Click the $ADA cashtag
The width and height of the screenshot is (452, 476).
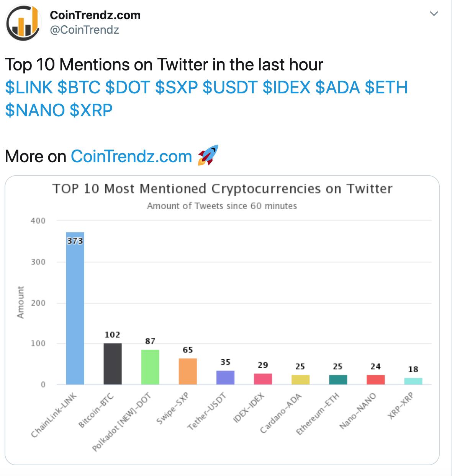337,87
